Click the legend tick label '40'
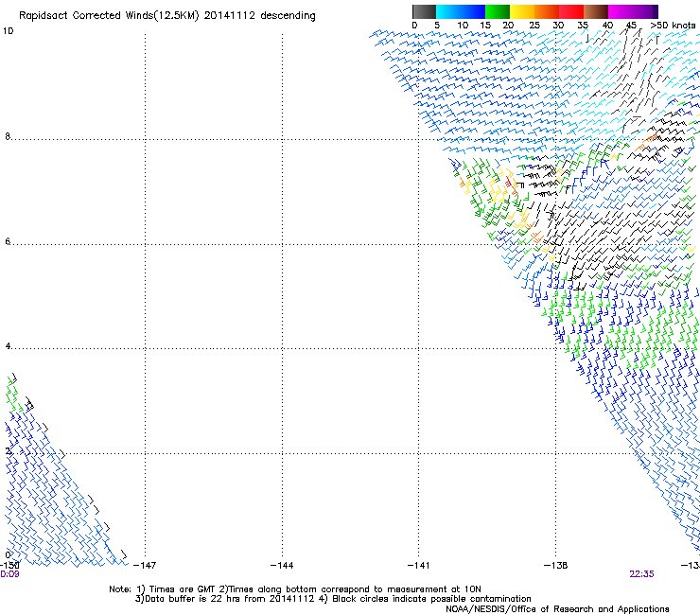700x615 pixels. tap(607, 26)
